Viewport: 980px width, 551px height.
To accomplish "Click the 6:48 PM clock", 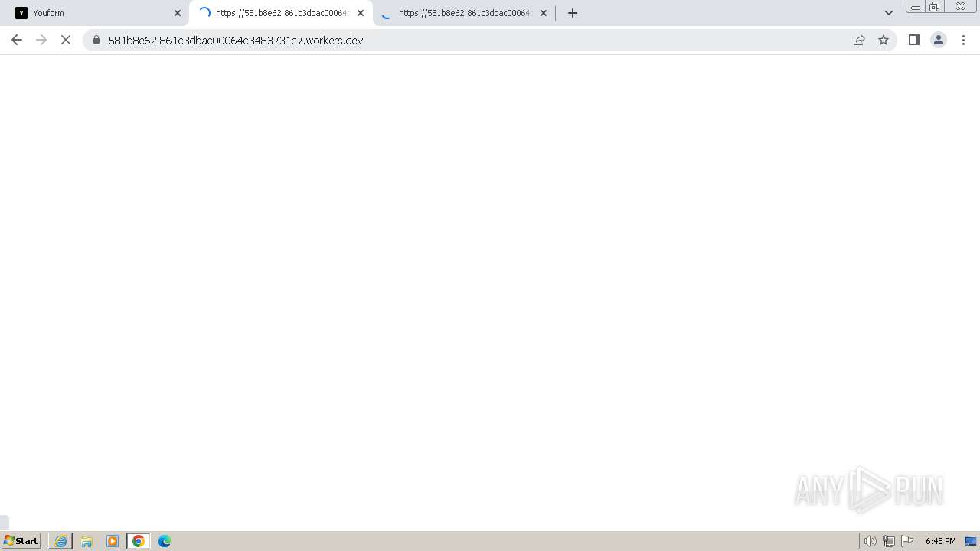I will click(940, 541).
